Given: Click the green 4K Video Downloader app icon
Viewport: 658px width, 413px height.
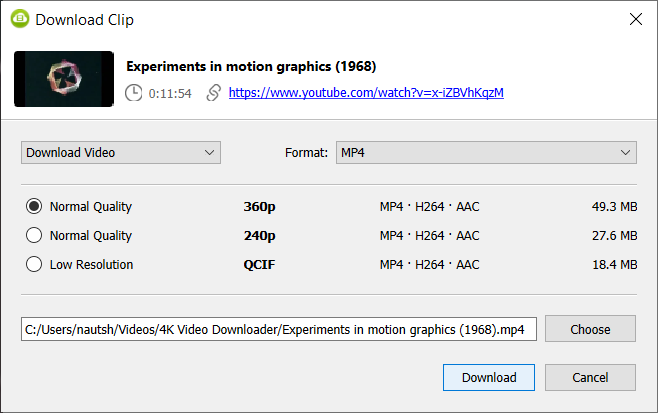Looking at the screenshot, I should [20, 19].
